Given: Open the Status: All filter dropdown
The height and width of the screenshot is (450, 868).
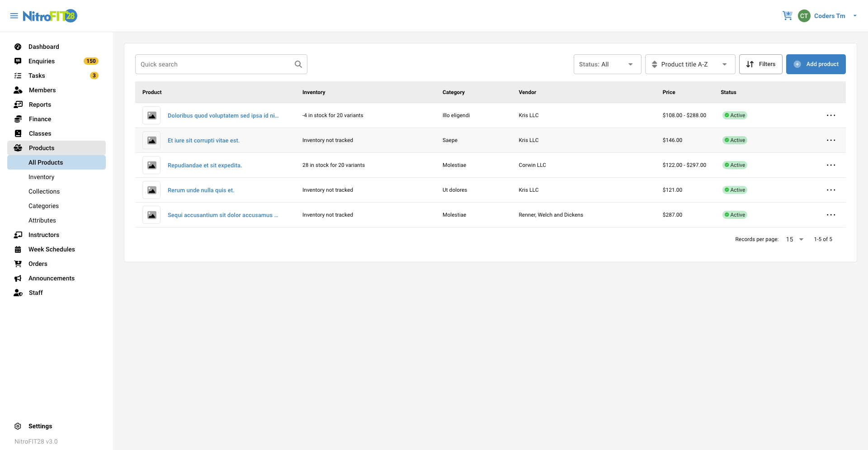Looking at the screenshot, I should tap(607, 64).
